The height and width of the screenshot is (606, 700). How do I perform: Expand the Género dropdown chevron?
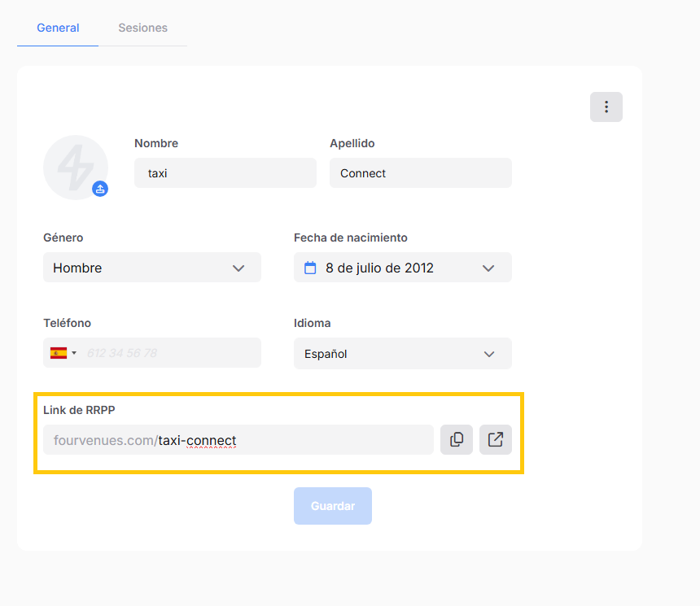point(238,268)
